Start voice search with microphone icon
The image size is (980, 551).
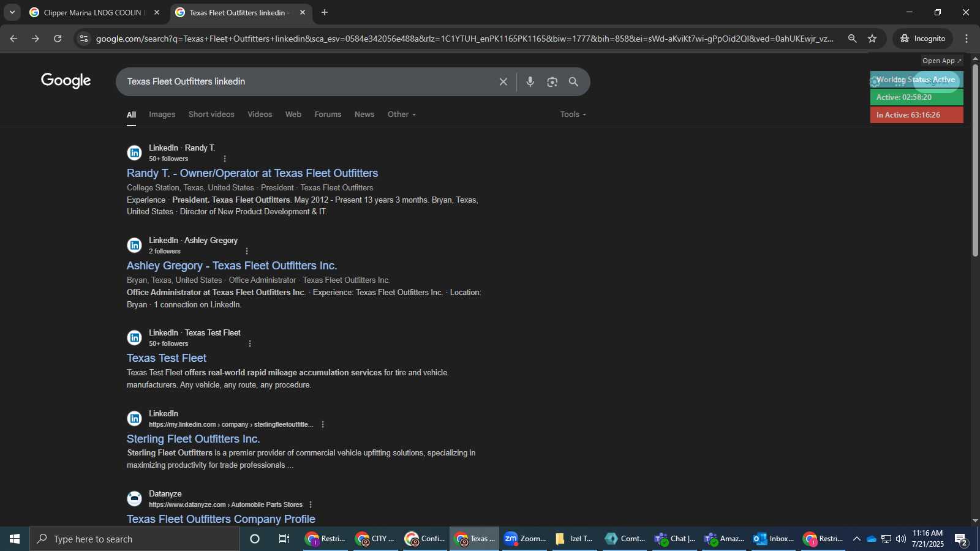(530, 81)
